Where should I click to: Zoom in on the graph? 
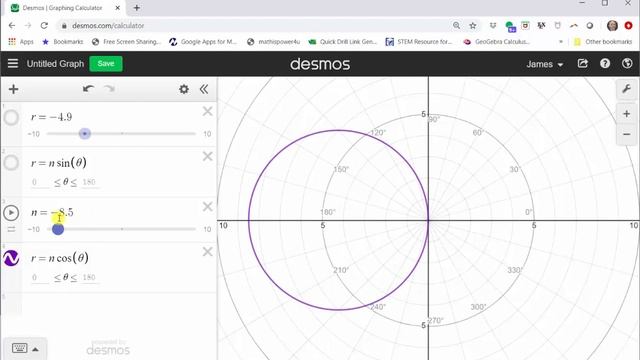[626, 114]
